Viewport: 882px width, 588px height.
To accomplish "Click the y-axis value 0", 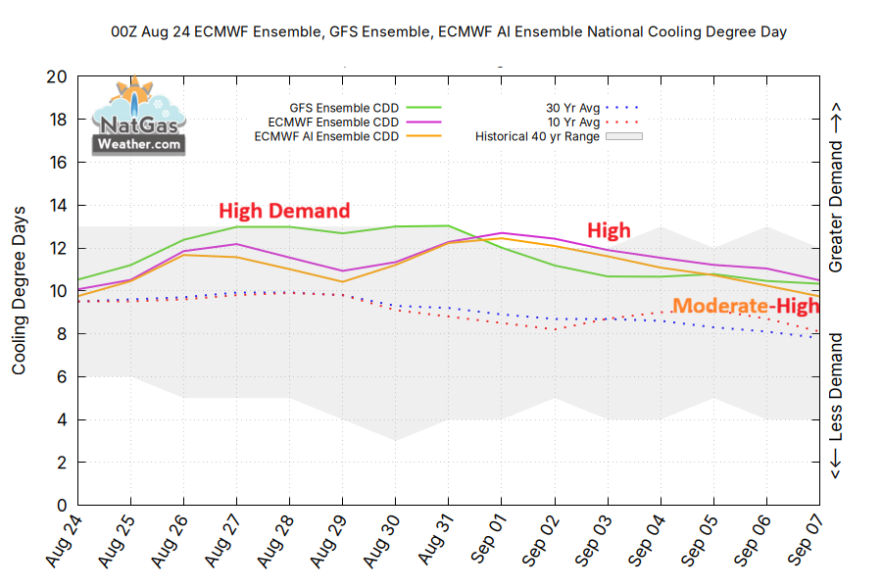I will [x=62, y=506].
